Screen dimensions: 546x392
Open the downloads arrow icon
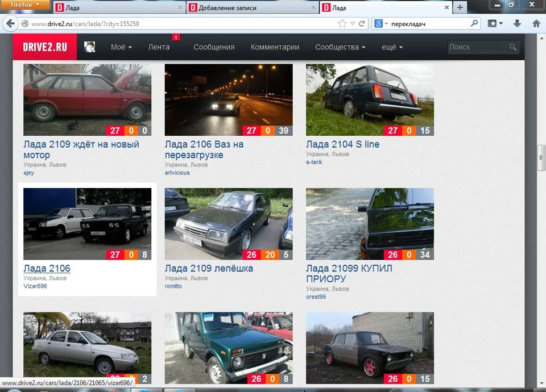(x=517, y=24)
